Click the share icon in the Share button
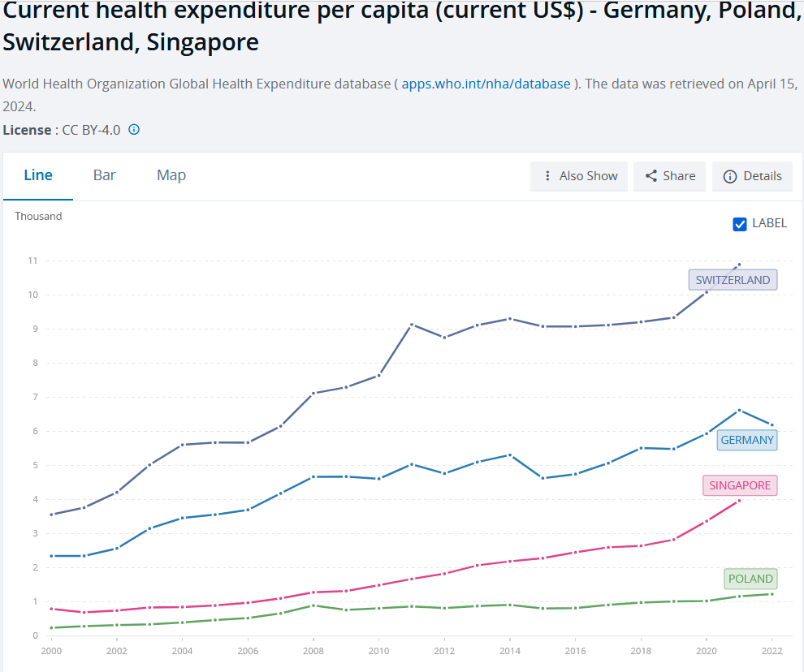This screenshot has height=672, width=804. click(651, 176)
